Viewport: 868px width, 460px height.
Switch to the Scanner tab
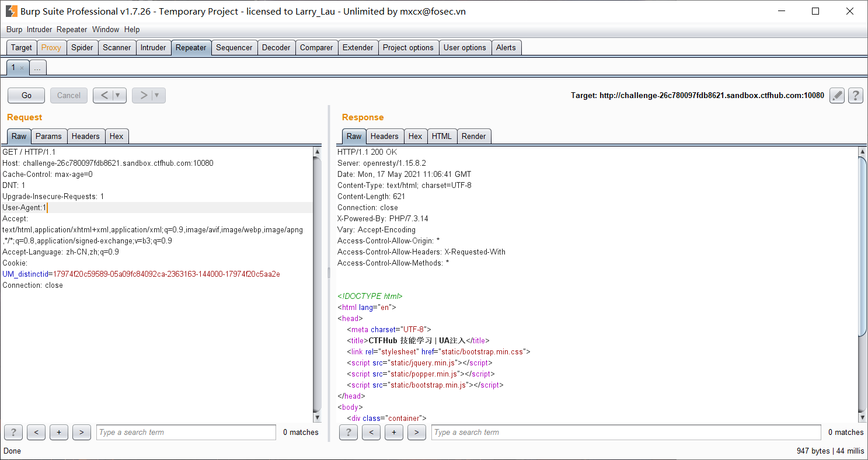click(117, 48)
